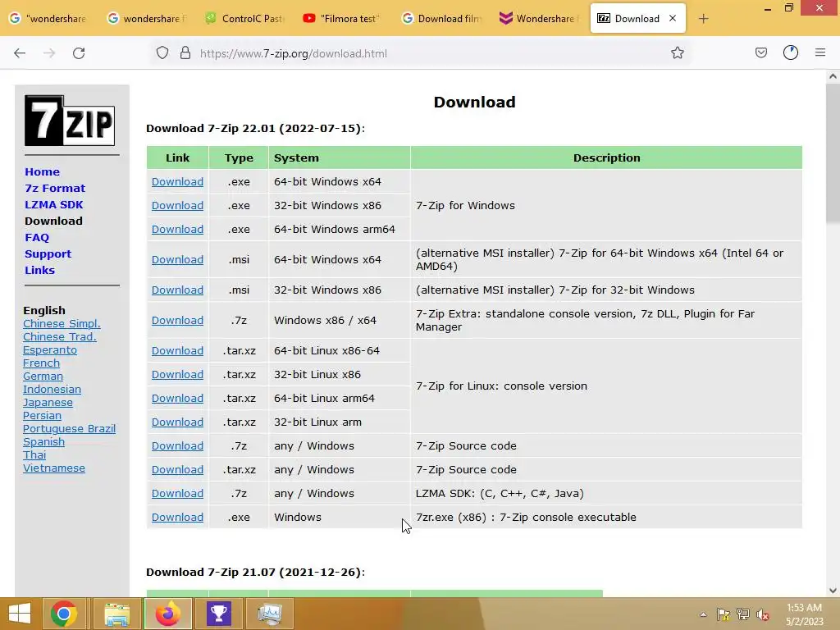The width and height of the screenshot is (840, 630).
Task: Switch to the "Filmora test" YouTube tab
Action: [x=343, y=19]
